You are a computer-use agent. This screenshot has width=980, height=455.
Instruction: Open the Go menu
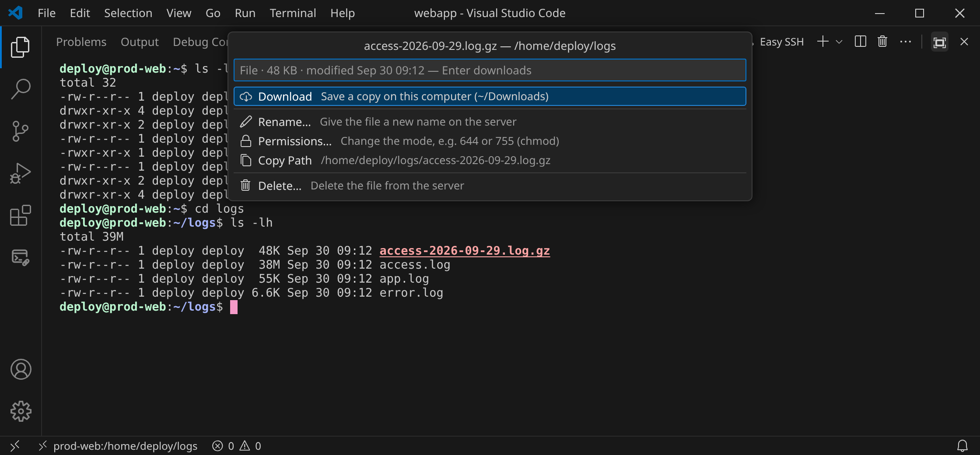(x=213, y=13)
